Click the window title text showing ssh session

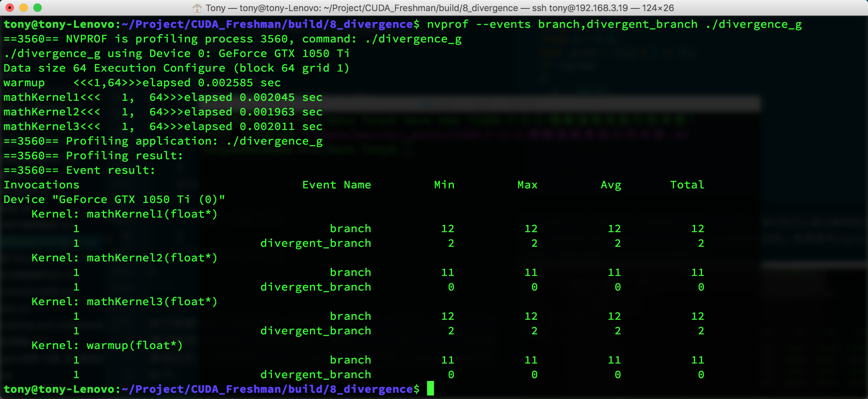[439, 8]
